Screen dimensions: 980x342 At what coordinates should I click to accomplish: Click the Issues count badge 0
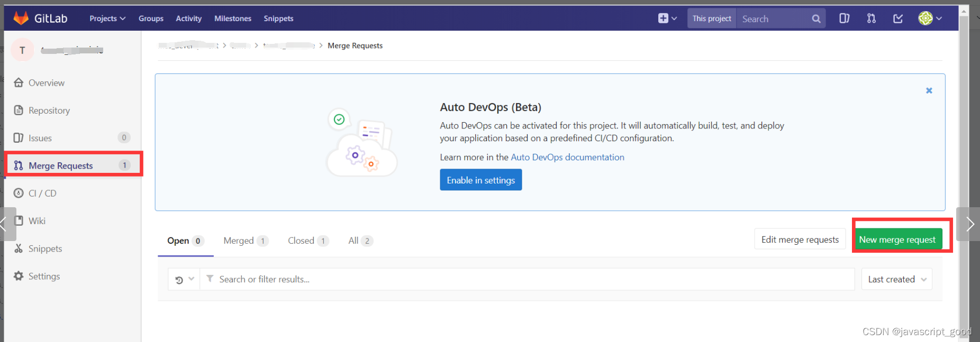click(124, 137)
